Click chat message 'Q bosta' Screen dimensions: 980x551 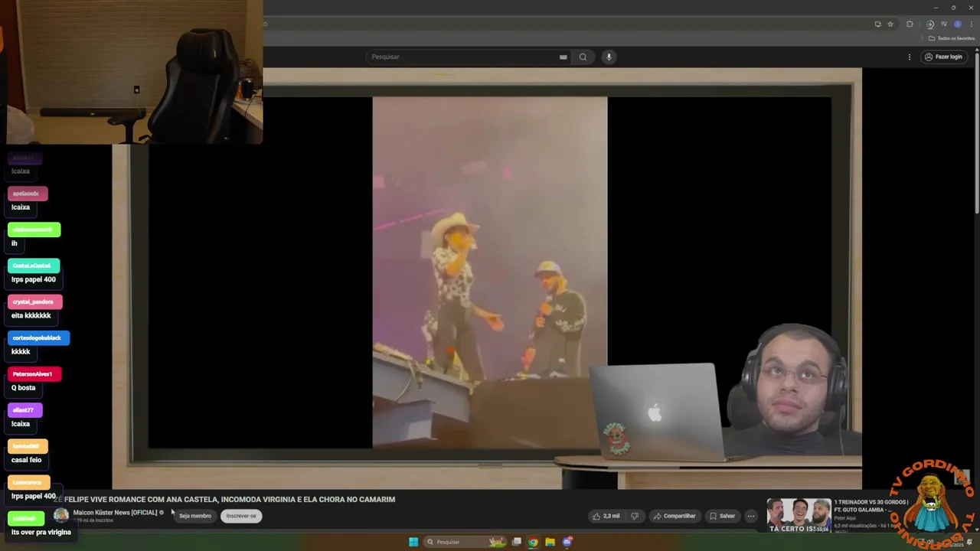pos(23,388)
